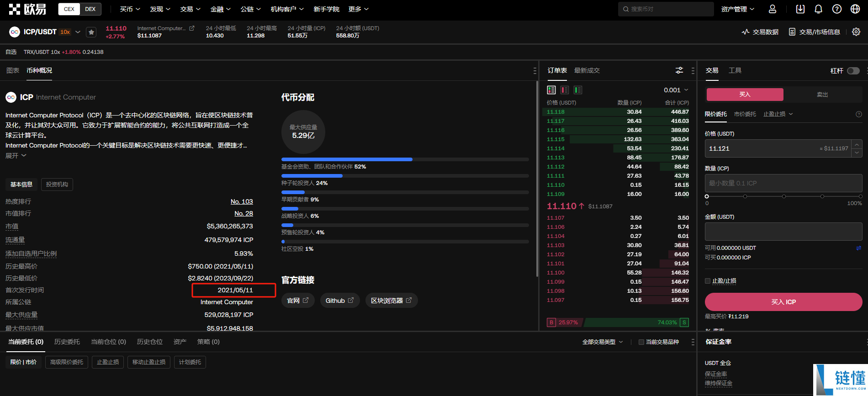Decrease price with the down stepper

(857, 153)
